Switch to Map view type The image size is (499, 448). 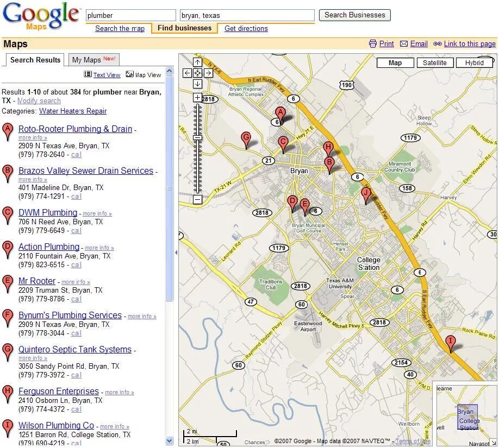[395, 62]
